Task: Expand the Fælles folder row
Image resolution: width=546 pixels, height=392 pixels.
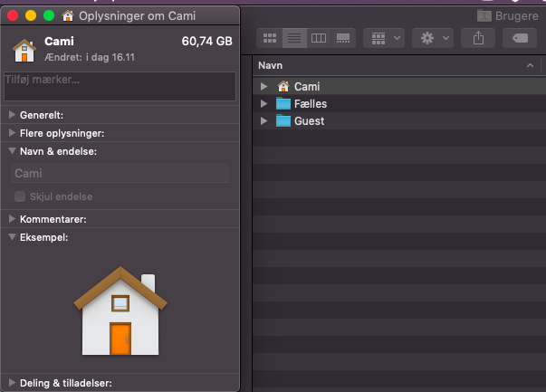Action: (264, 104)
